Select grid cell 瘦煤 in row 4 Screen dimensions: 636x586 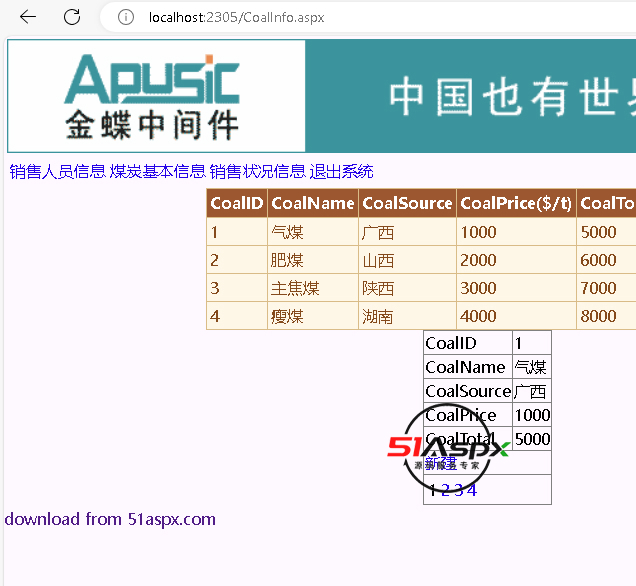click(x=313, y=316)
